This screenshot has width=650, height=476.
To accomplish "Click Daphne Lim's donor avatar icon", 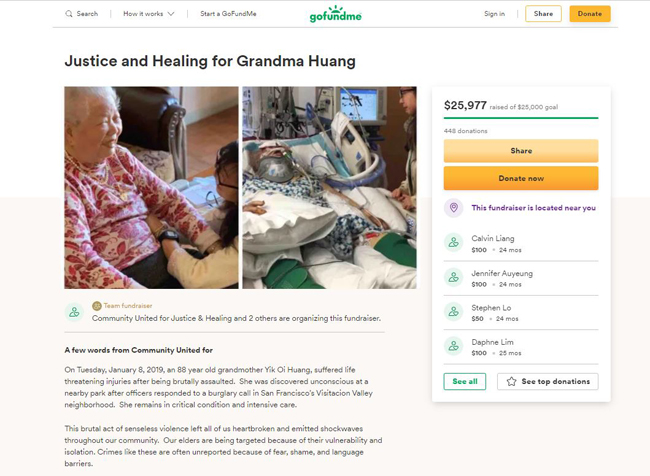I will (x=454, y=346).
